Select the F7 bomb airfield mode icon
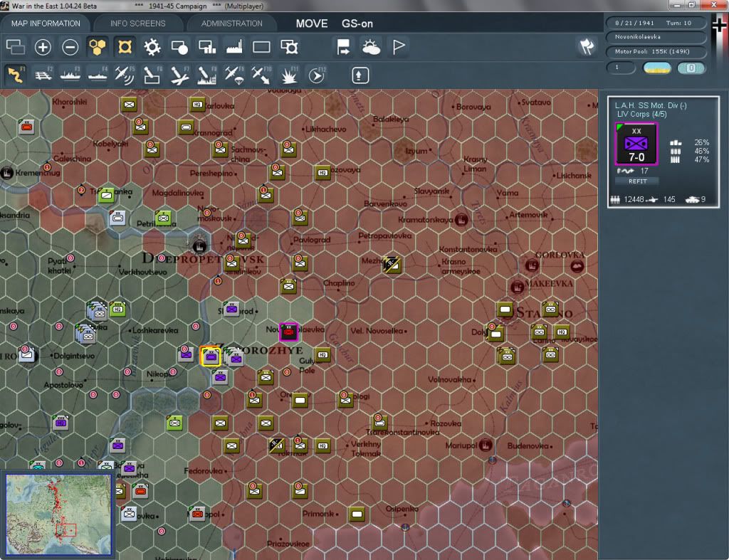Image resolution: width=729 pixels, height=560 pixels. point(179,75)
